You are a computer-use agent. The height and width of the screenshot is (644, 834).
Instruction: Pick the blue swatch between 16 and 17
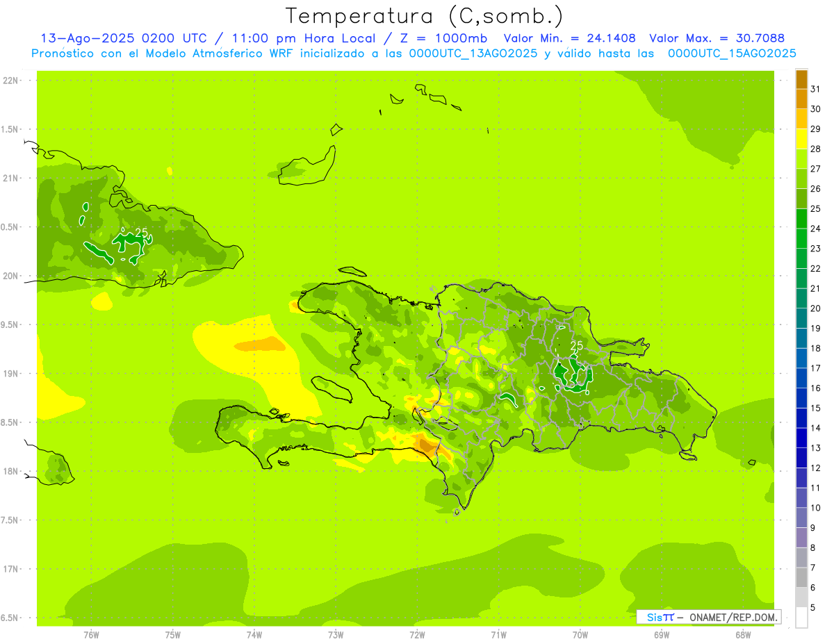point(801,378)
